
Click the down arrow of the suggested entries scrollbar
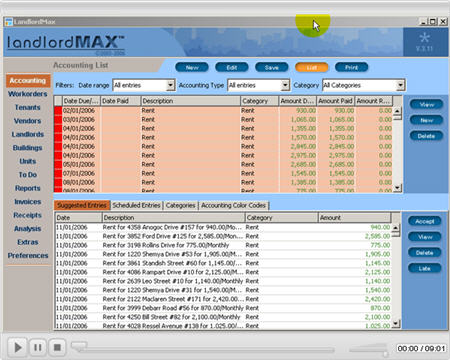396,323
